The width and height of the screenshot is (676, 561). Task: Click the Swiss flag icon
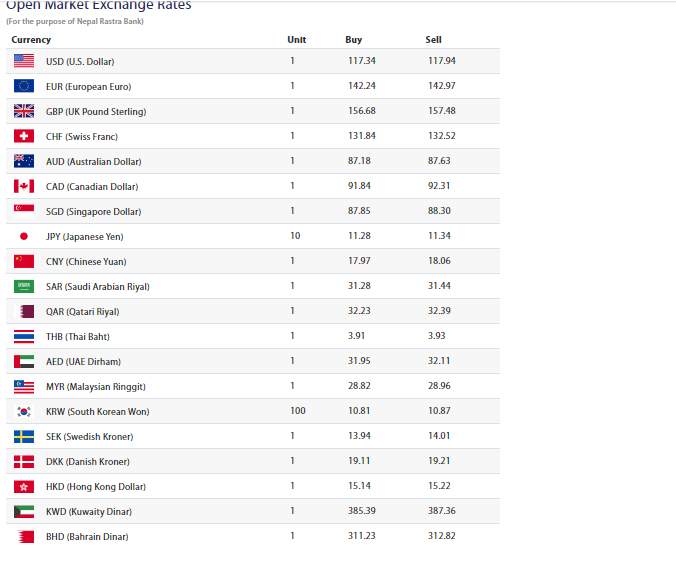(x=24, y=136)
